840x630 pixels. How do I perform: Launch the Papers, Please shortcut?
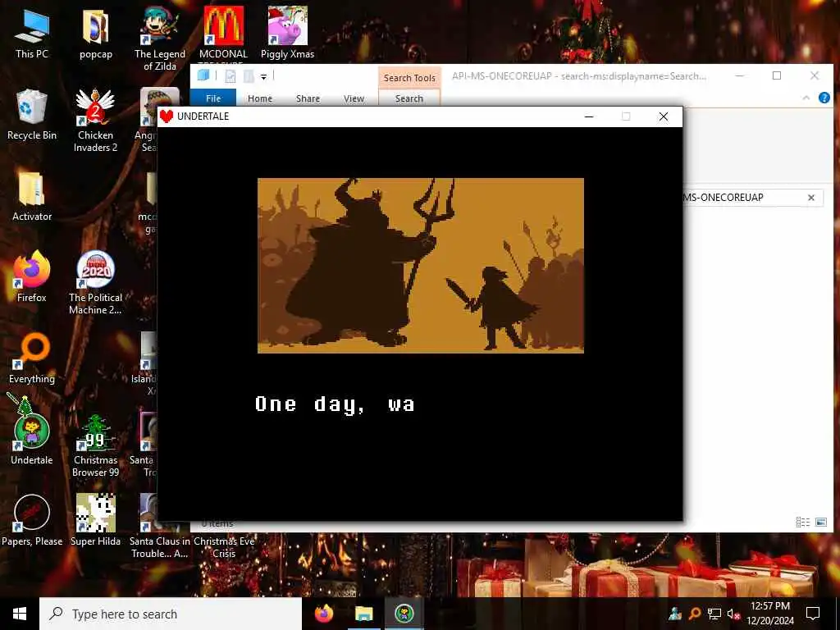point(32,521)
